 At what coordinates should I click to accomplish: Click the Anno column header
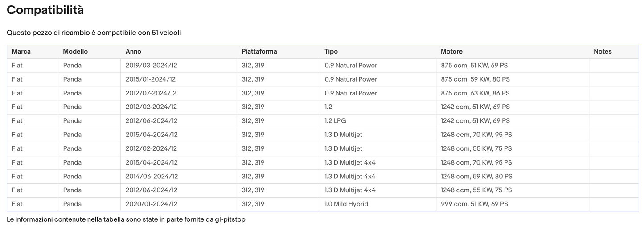(133, 52)
